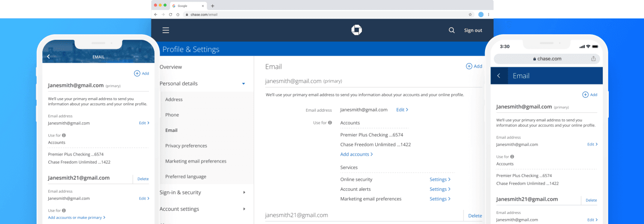Click Chase Freedom Unlimited ...1422 on desktop

[x=375, y=144]
